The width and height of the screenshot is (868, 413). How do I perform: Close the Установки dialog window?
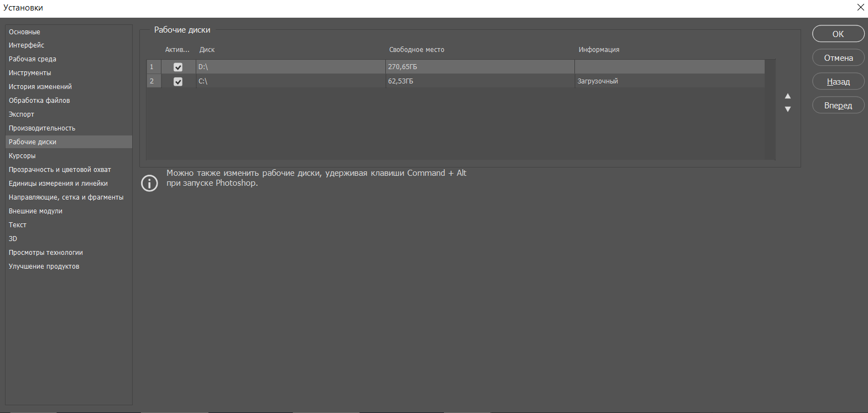[860, 8]
